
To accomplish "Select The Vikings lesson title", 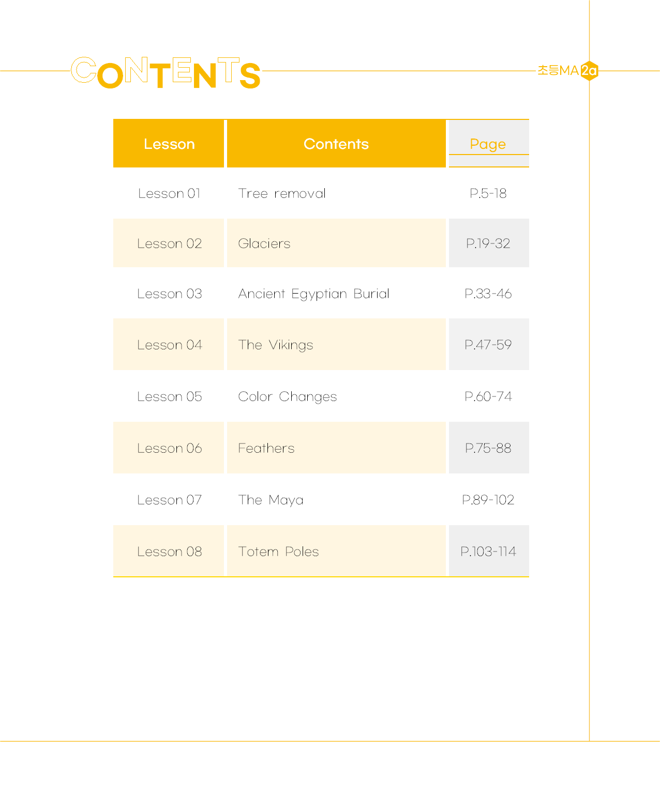I will coord(276,345).
